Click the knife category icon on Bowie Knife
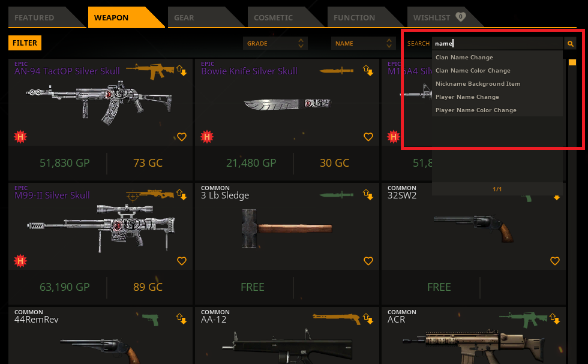The height and width of the screenshot is (364, 588). [x=337, y=71]
